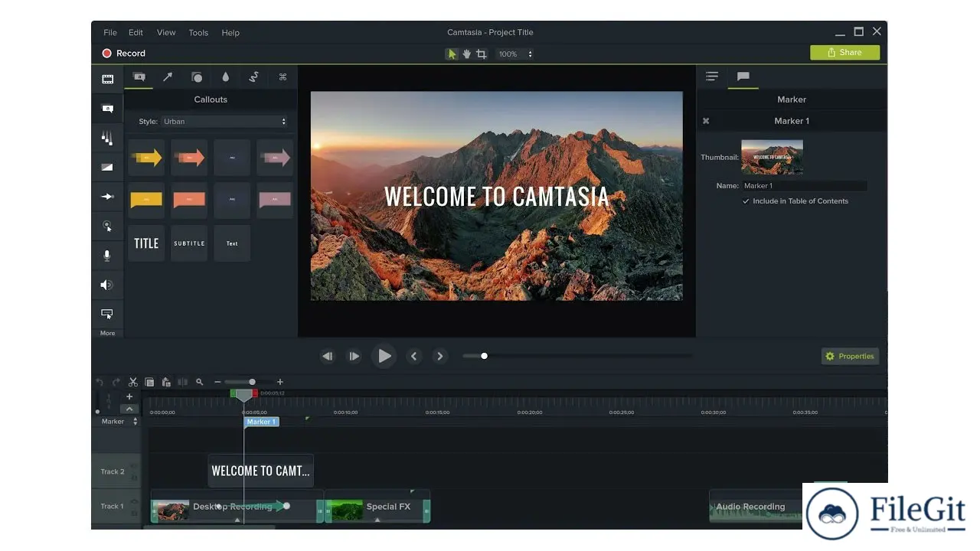Jump to next clip with right chevron

tap(440, 356)
